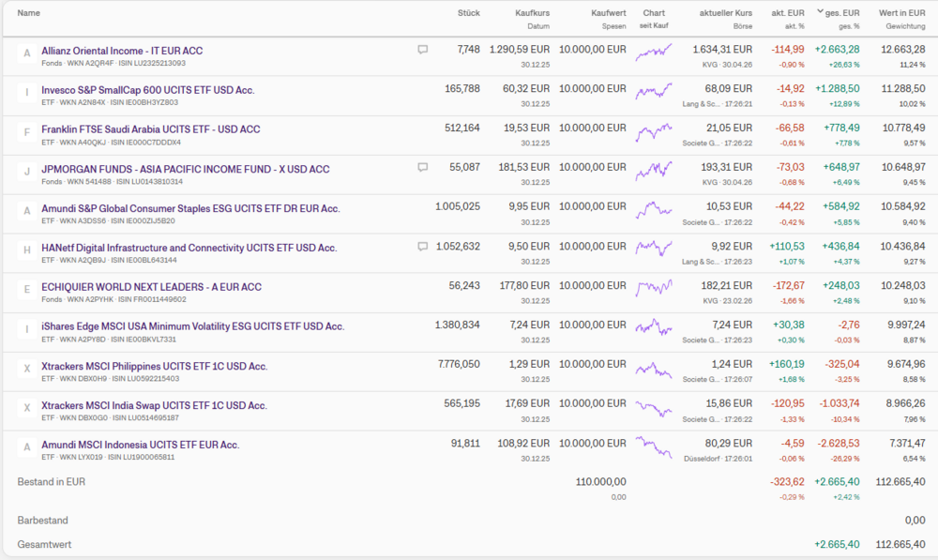Select the 7.371,47 Wert value
Screen dimensions: 938x560
click(906, 443)
